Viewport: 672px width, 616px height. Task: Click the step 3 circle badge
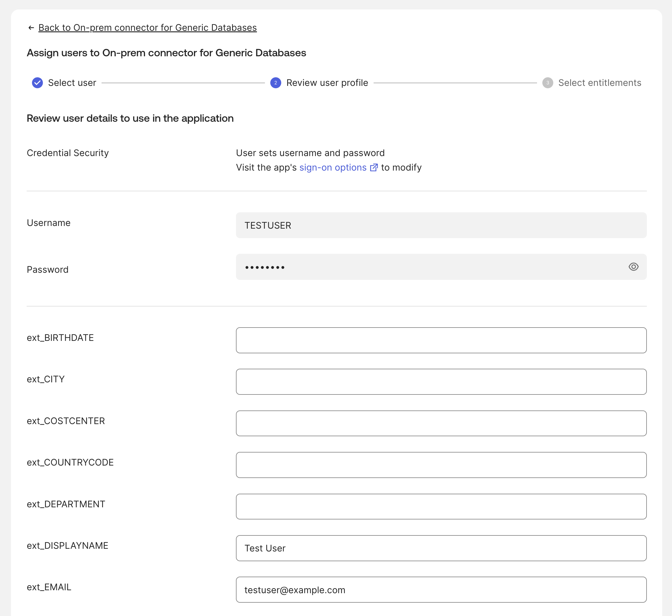(548, 83)
